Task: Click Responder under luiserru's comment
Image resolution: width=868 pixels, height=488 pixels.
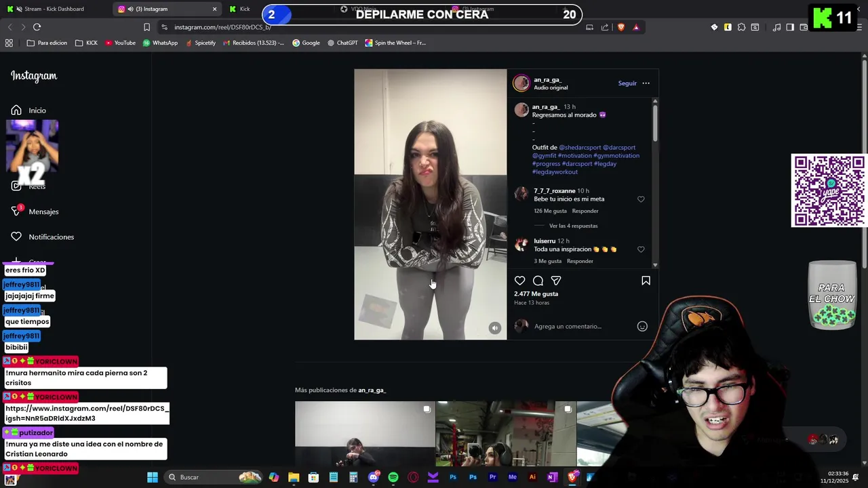Action: [x=580, y=261]
